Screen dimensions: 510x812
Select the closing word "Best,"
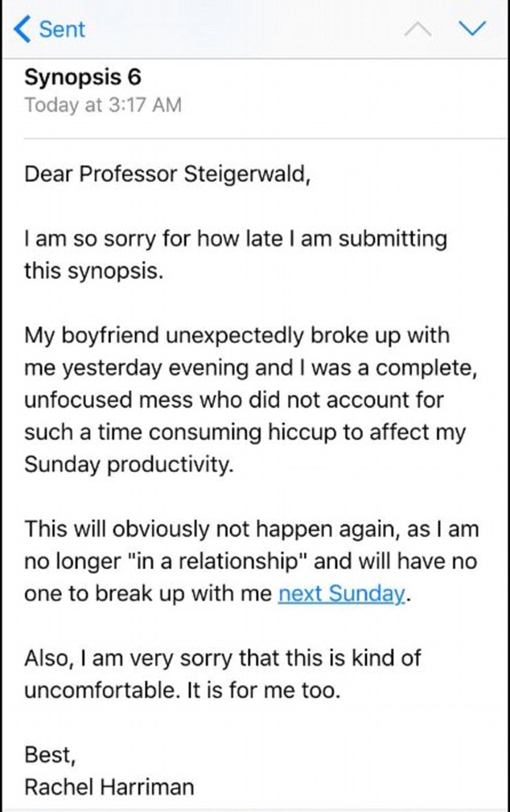[x=48, y=754]
